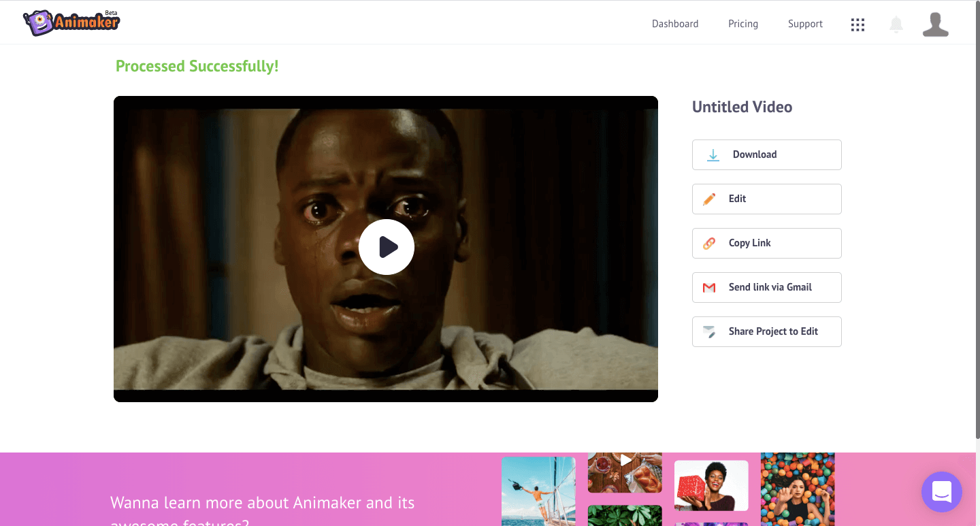The height and width of the screenshot is (526, 980).
Task: Click the chain link copy icon
Action: (x=709, y=244)
